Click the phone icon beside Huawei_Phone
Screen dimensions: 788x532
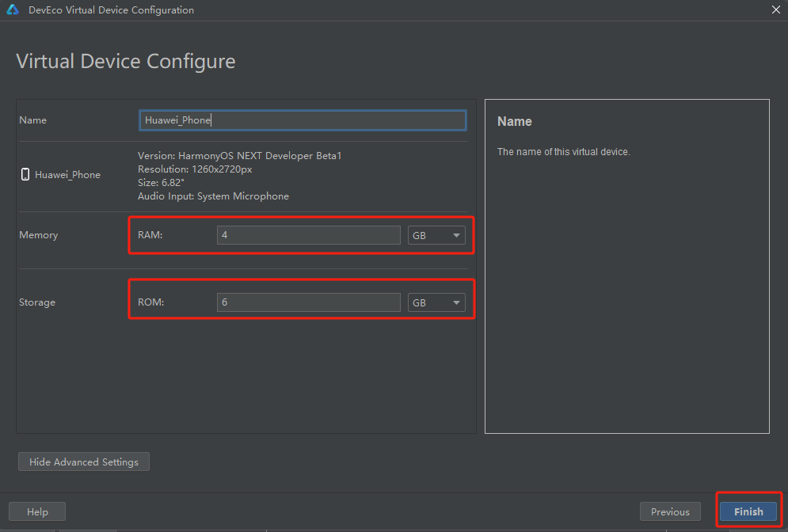point(25,174)
